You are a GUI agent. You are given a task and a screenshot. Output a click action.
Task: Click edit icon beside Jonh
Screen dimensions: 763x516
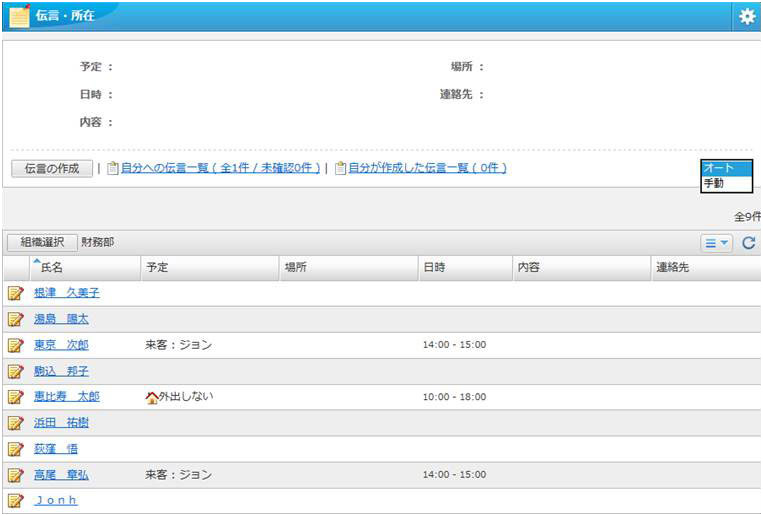[15, 501]
